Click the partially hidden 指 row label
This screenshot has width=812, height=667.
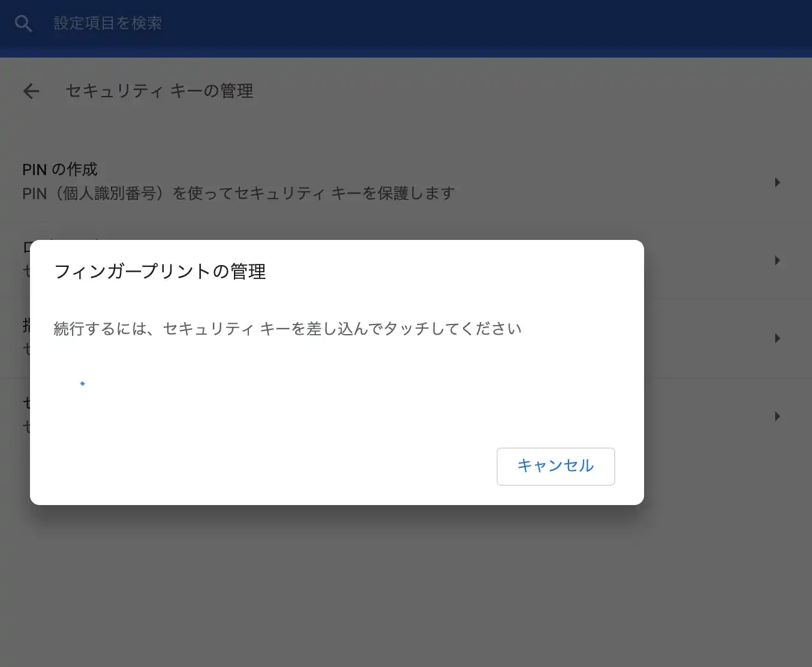[26, 326]
